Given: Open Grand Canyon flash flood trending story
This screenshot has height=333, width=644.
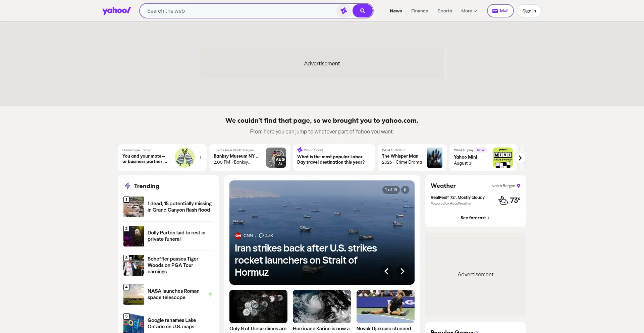Looking at the screenshot, I should click(x=179, y=207).
